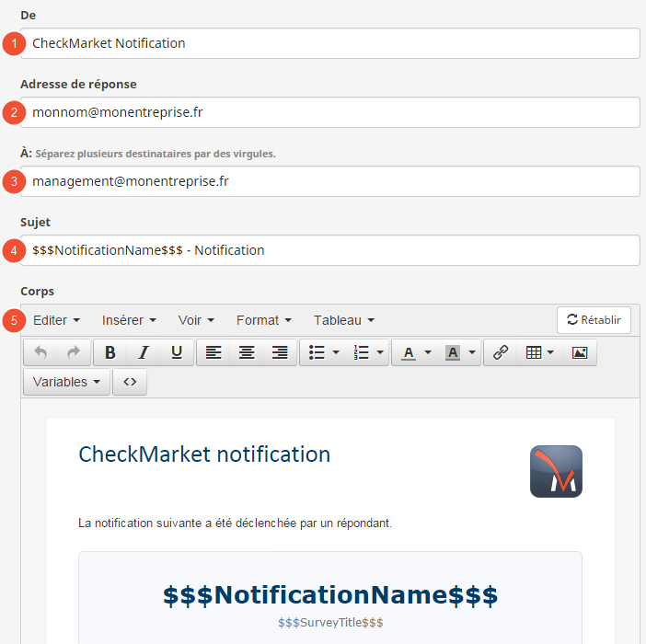Open the background color picker arrow
This screenshot has height=644, width=646.
point(473,353)
